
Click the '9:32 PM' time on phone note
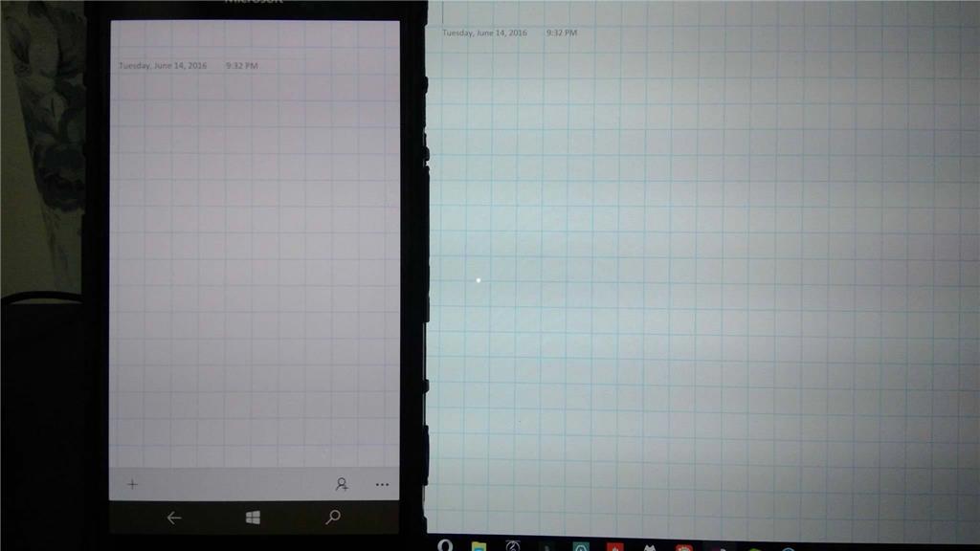(242, 66)
